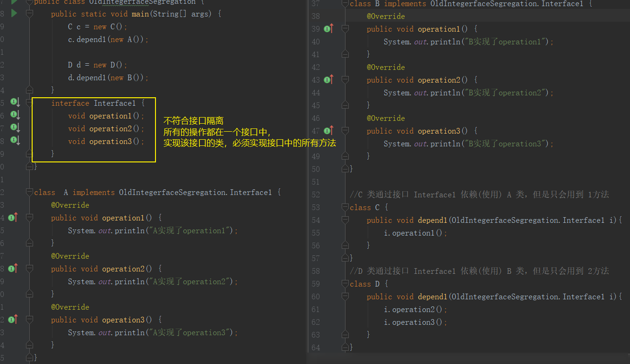Image resolution: width=630 pixels, height=364 pixels.
Task: Click the code 'i.operation1();' on line 55
Action: click(415, 233)
